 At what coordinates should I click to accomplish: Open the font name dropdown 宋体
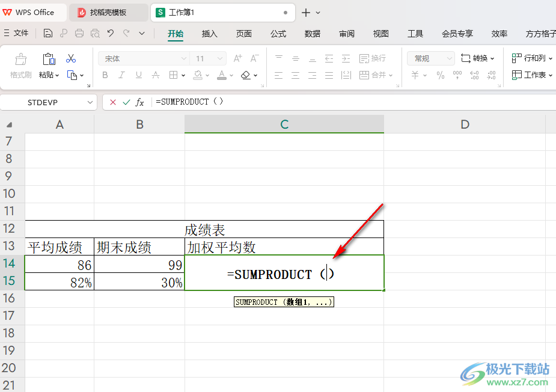184,58
